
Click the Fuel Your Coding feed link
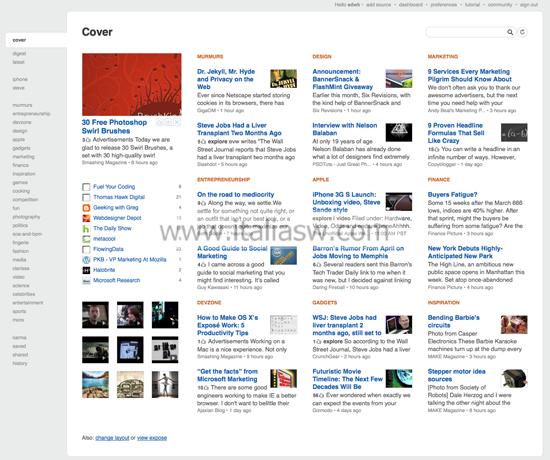click(114, 187)
